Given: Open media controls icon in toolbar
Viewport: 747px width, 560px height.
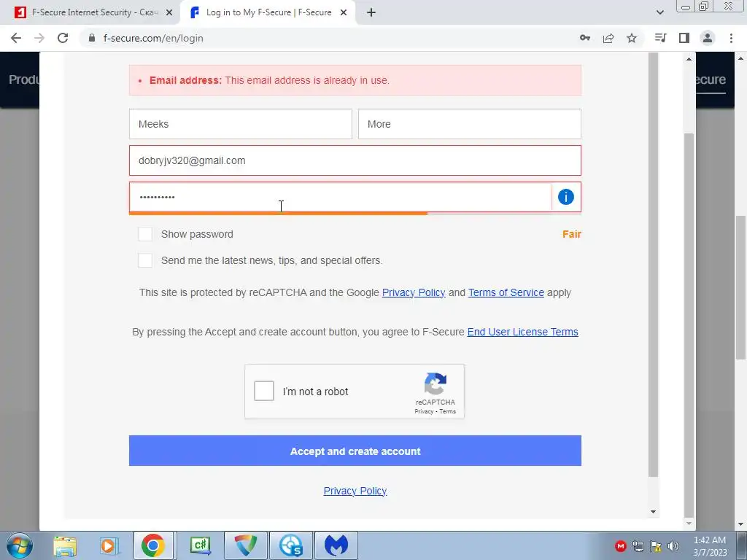Looking at the screenshot, I should (661, 38).
